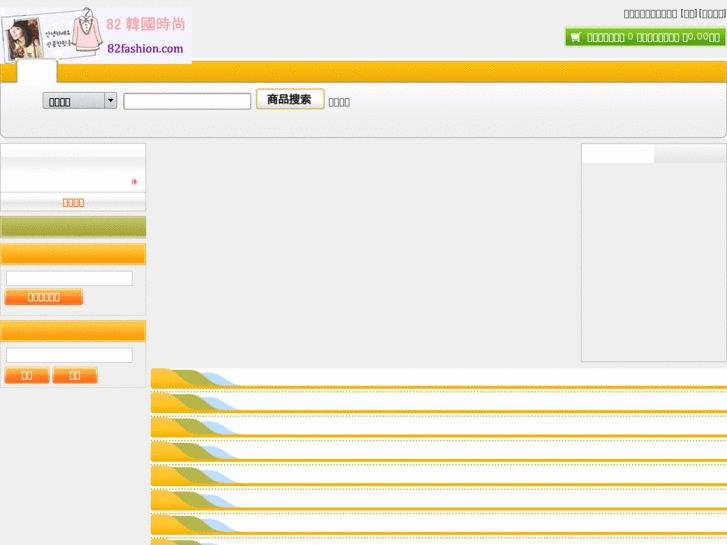Focus the search keyword input field
This screenshot has width=727, height=545.
187,101
